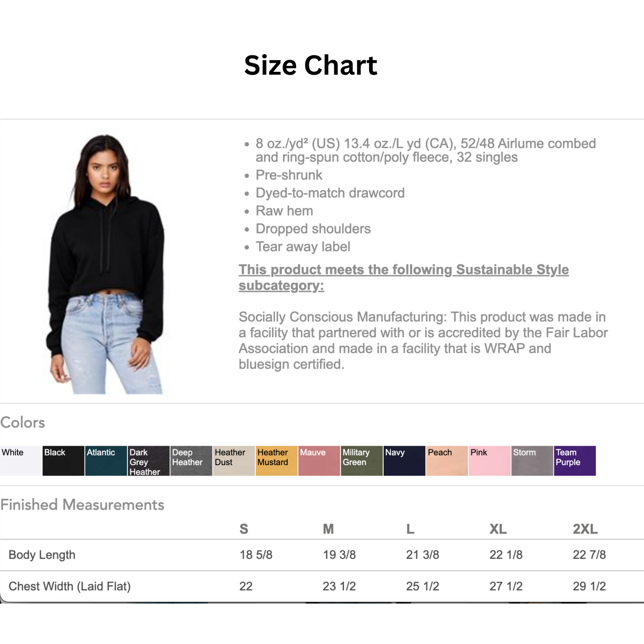Click the Deep Heather color swatch
The width and height of the screenshot is (644, 644).
point(191,460)
